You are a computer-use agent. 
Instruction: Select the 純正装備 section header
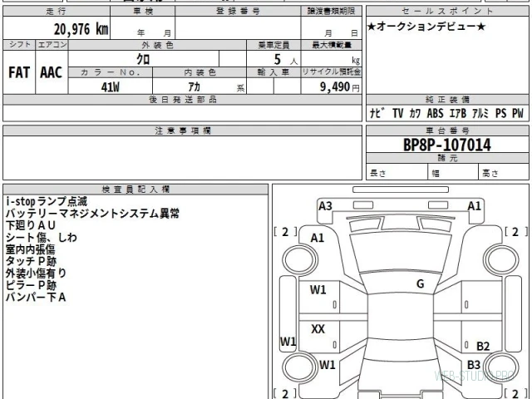pos(447,100)
